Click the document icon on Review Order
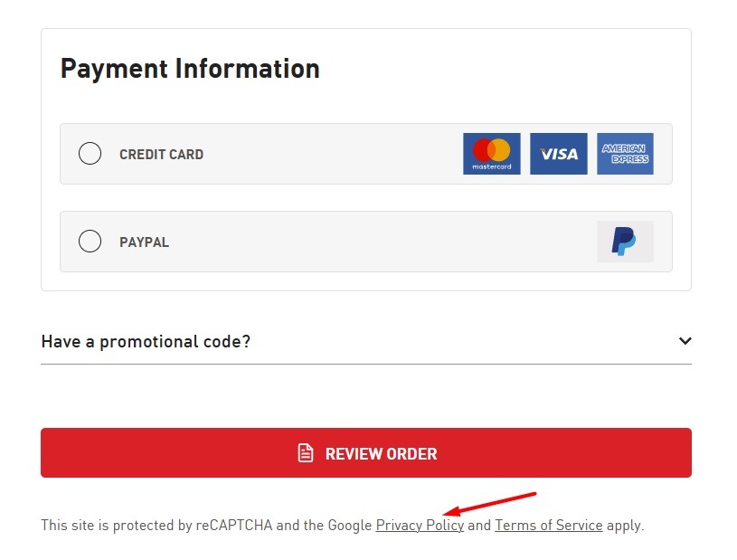Screen dimensions: 737x560 (x=306, y=453)
